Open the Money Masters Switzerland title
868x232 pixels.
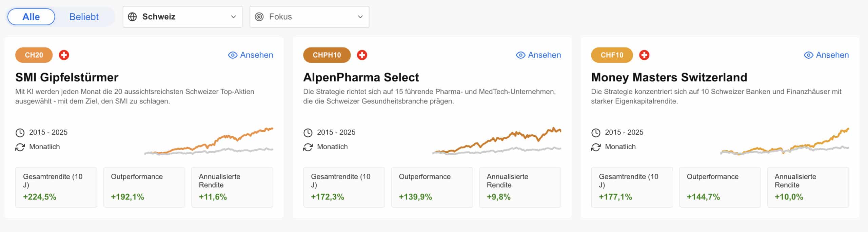pos(669,77)
